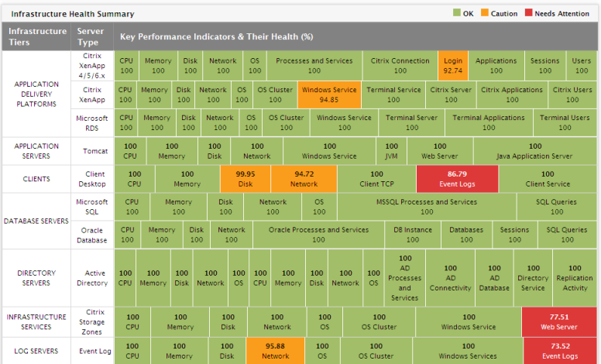
Task: Click the Clients tier label
Action: [36, 179]
